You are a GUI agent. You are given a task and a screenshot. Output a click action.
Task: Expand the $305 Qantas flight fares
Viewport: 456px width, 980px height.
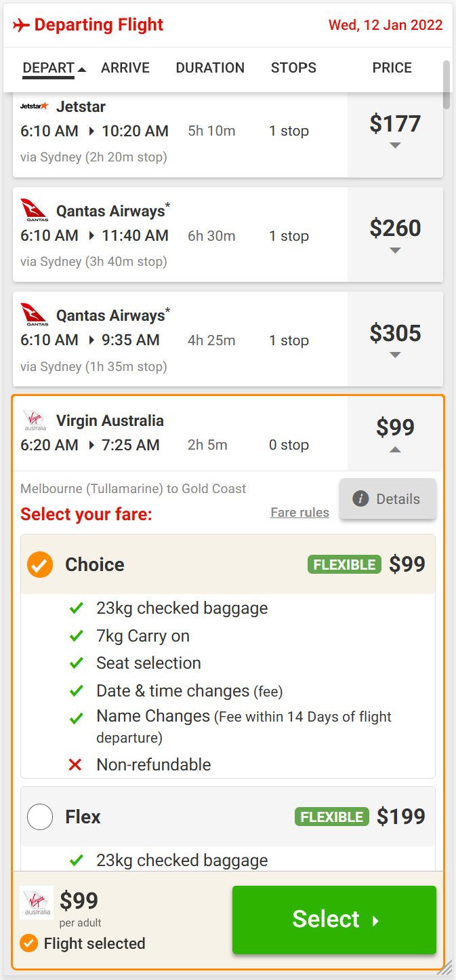[395, 355]
